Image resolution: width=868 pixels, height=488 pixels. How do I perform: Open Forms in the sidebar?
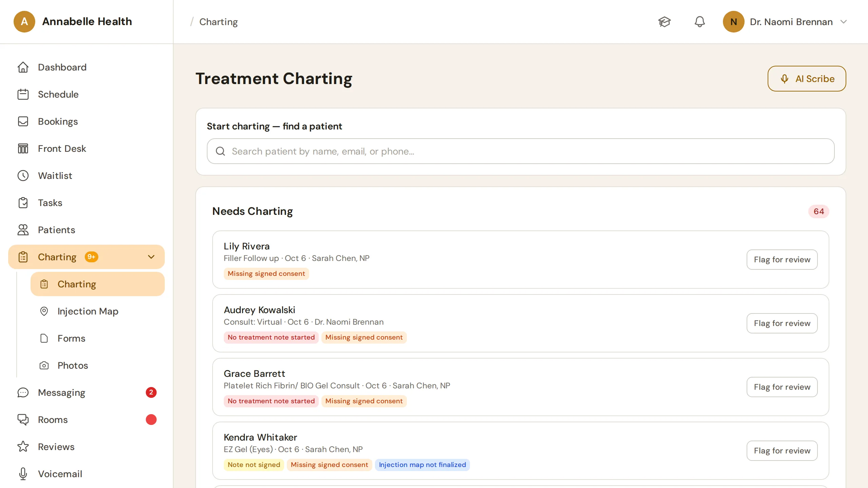click(x=98, y=338)
